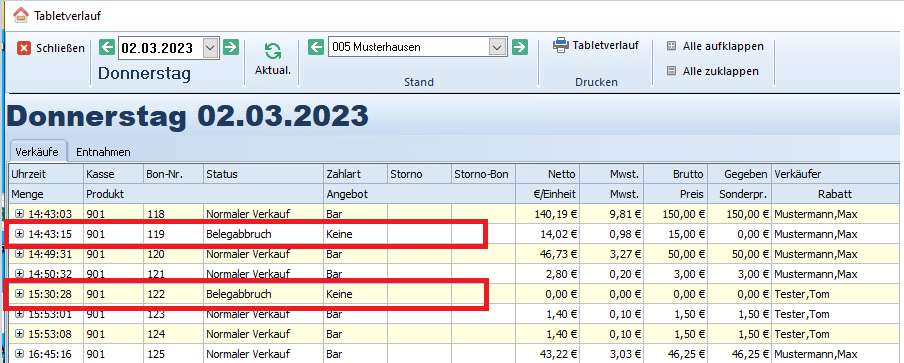Select next Stand with green right arrow
The width and height of the screenshot is (904, 363).
tap(519, 47)
